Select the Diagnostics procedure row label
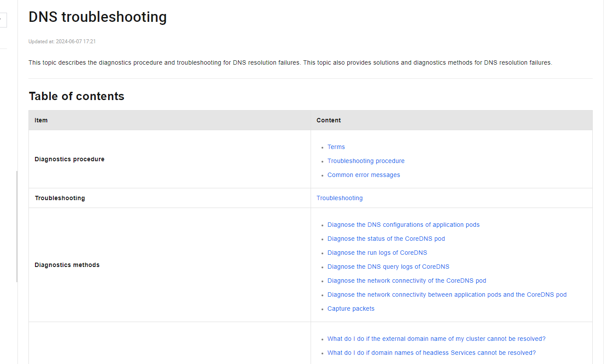Image resolution: width=612 pixels, height=364 pixels. pos(70,159)
